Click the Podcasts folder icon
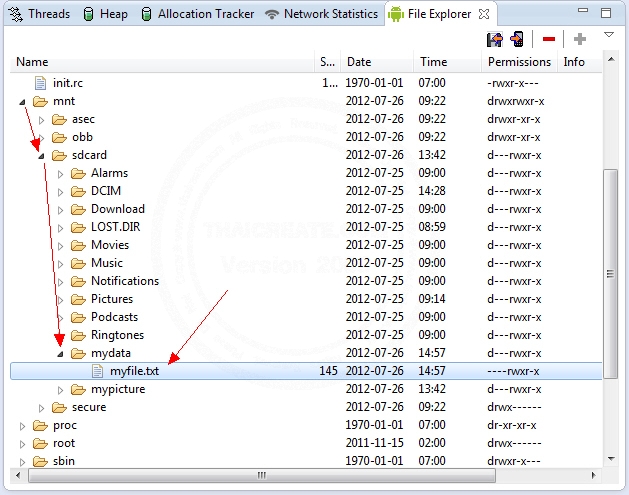The image size is (629, 495). [x=78, y=318]
